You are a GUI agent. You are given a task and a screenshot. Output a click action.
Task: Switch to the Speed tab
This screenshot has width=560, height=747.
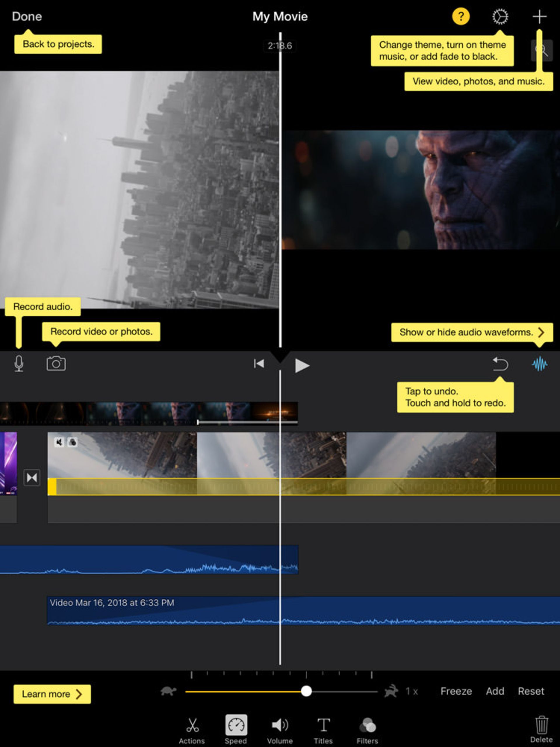click(x=236, y=725)
